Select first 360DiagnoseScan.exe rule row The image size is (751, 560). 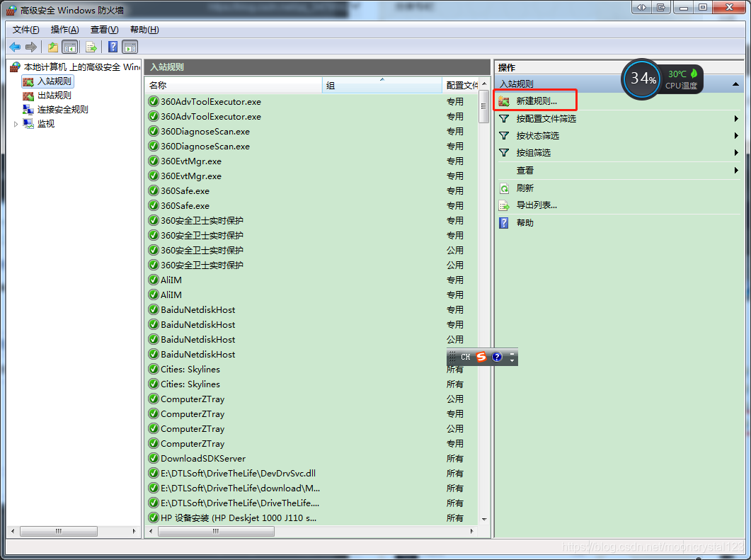311,131
